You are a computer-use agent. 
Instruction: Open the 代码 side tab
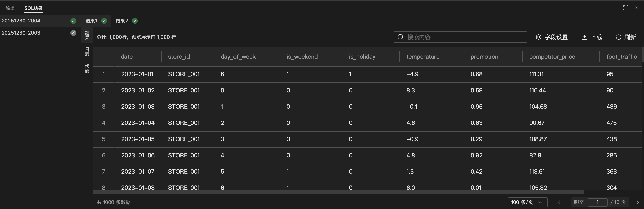coord(87,68)
